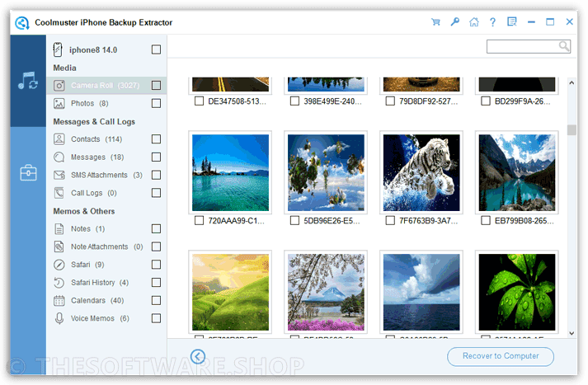Click the Camera Roll camera icon
Viewport: 588px width, 385px height.
pyautogui.click(x=59, y=86)
